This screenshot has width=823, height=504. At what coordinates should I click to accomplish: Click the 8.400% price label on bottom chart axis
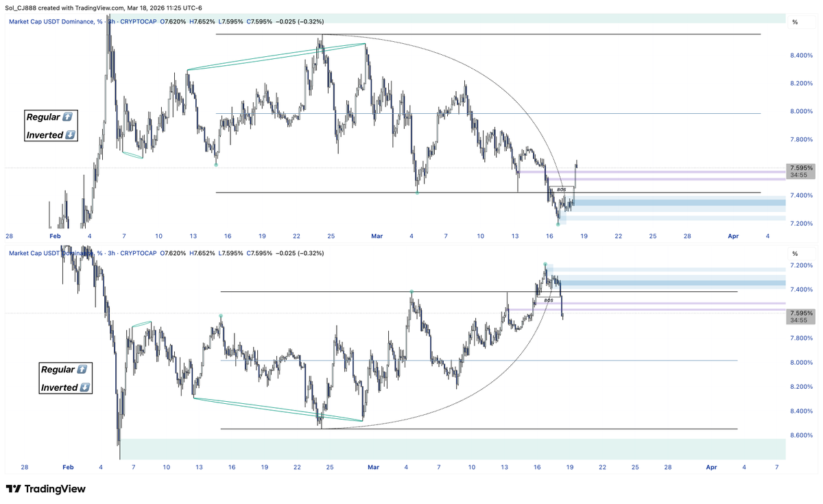coord(802,411)
